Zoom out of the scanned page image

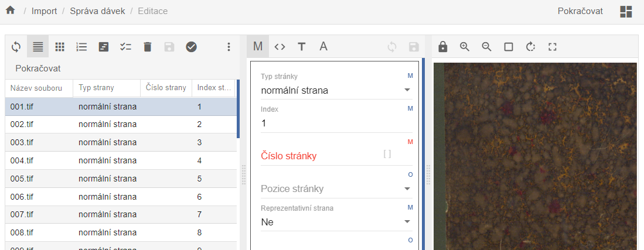tap(486, 47)
